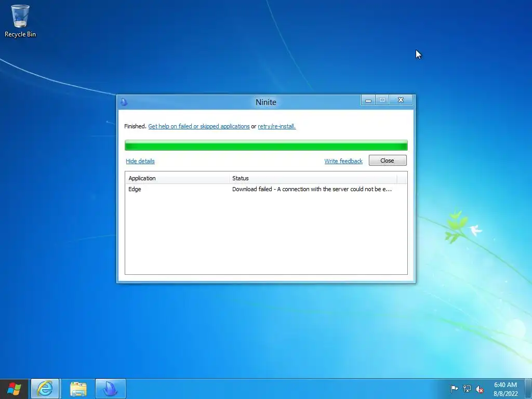
Task: Launch Internet Explorer from taskbar
Action: point(45,389)
